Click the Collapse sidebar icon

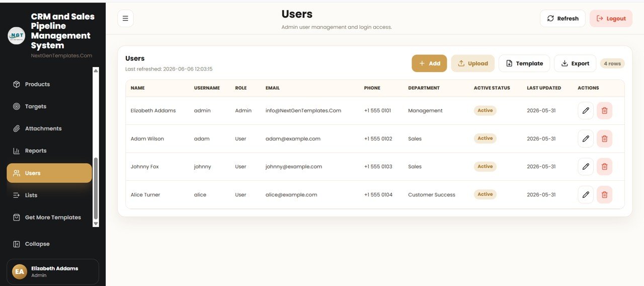(x=17, y=244)
